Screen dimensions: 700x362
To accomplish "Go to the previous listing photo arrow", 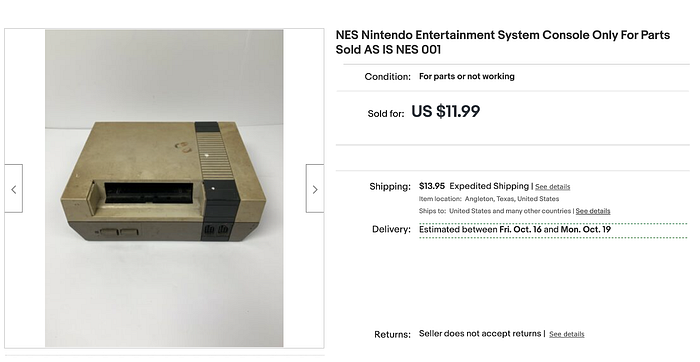I will tap(13, 189).
